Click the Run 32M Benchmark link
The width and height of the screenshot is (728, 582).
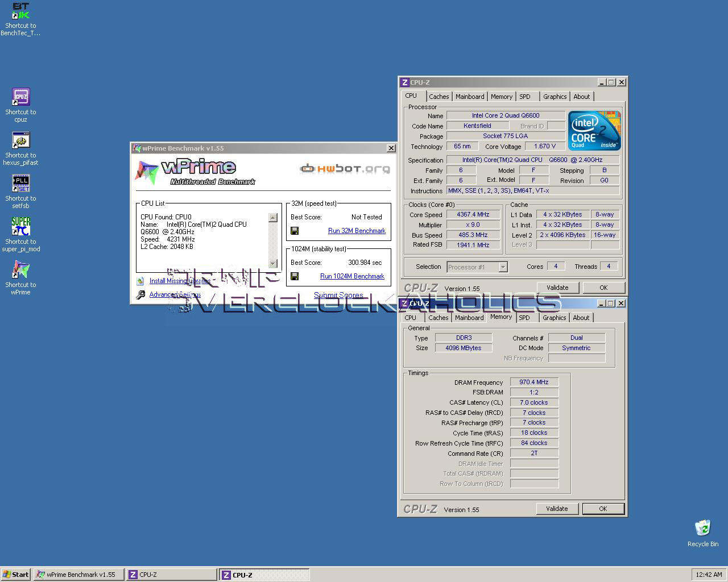click(x=357, y=231)
